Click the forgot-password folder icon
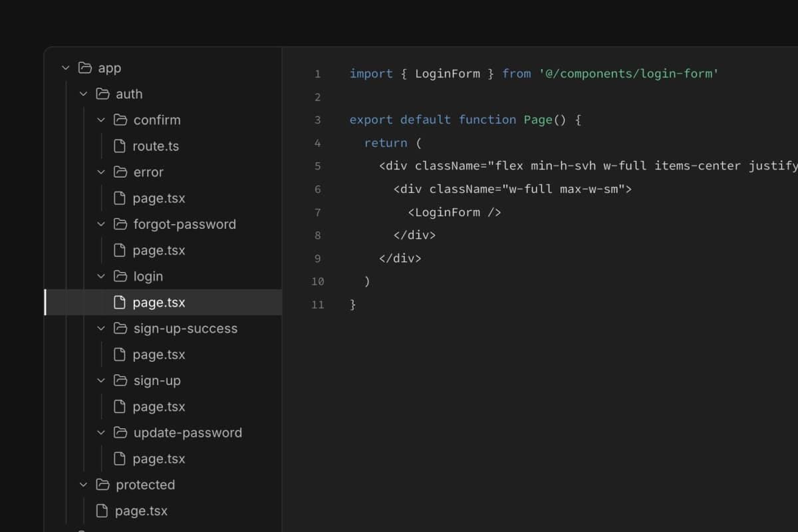Screen dimensions: 798x532 pos(120,224)
